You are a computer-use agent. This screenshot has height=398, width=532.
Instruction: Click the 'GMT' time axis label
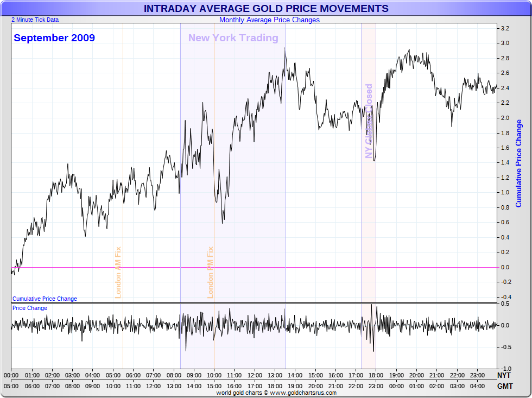(x=505, y=386)
